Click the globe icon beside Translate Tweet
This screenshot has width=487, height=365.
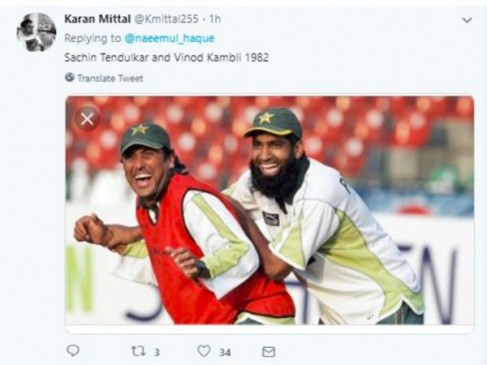point(69,78)
